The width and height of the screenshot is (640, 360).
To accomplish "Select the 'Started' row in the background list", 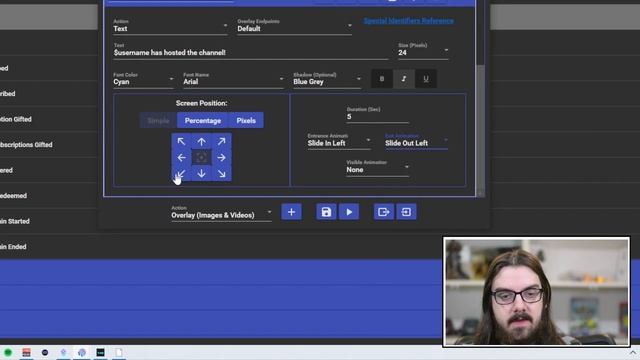I will 49,221.
